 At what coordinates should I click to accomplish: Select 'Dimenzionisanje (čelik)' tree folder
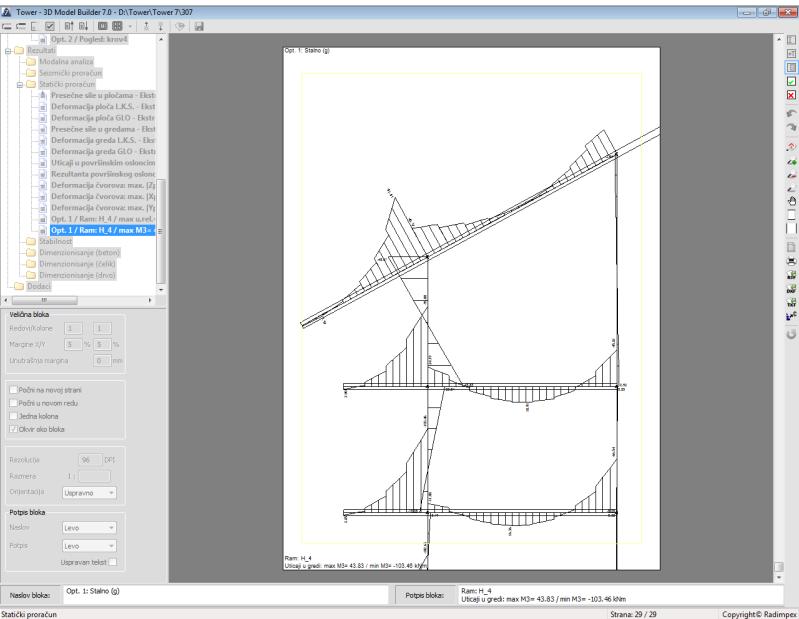point(77,264)
